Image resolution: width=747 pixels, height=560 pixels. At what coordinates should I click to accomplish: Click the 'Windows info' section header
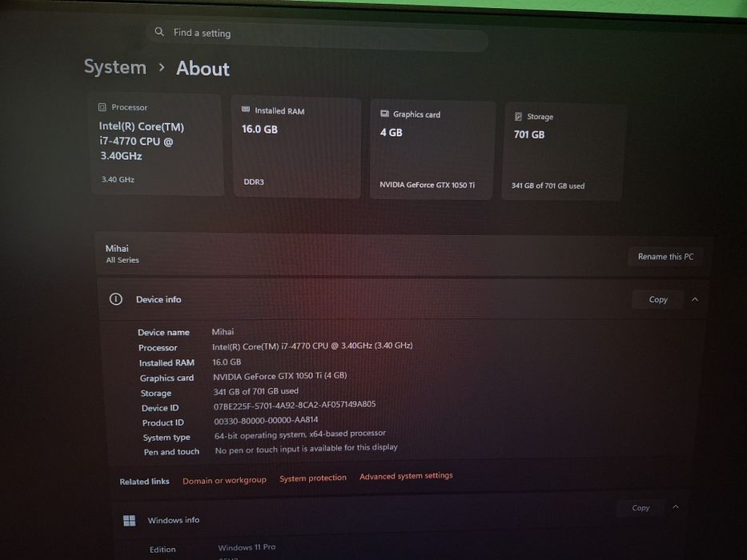tap(401, 517)
